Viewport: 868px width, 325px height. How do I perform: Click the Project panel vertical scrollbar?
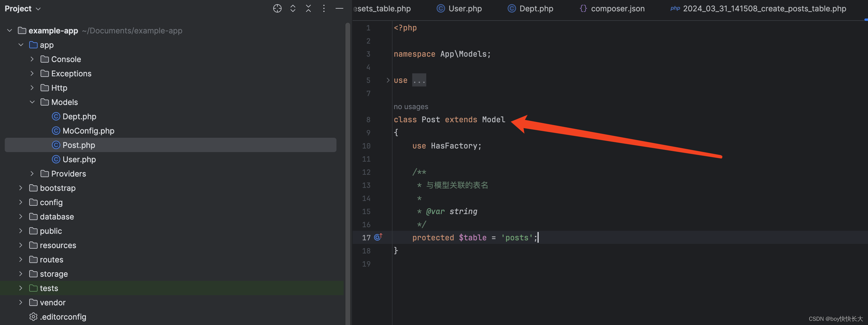[348, 173]
